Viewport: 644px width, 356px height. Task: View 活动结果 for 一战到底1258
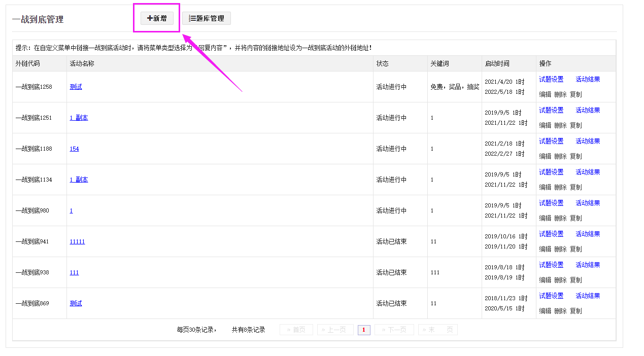point(588,79)
